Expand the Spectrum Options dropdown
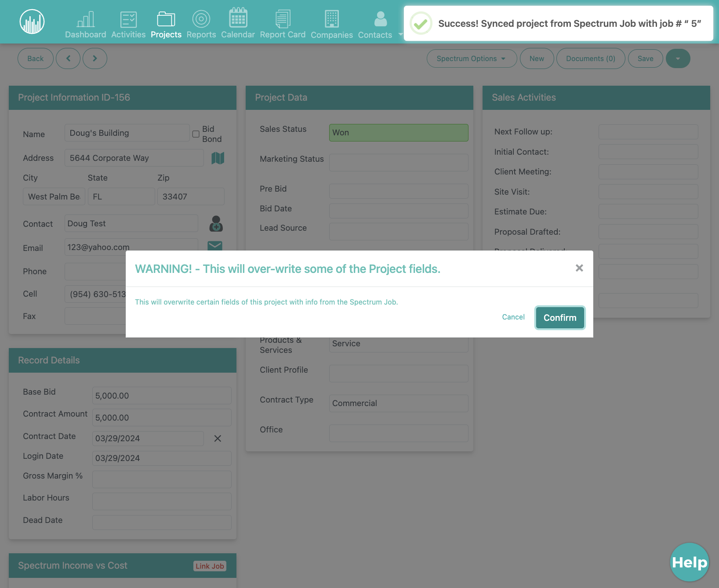Image resolution: width=719 pixels, height=588 pixels. pyautogui.click(x=472, y=58)
